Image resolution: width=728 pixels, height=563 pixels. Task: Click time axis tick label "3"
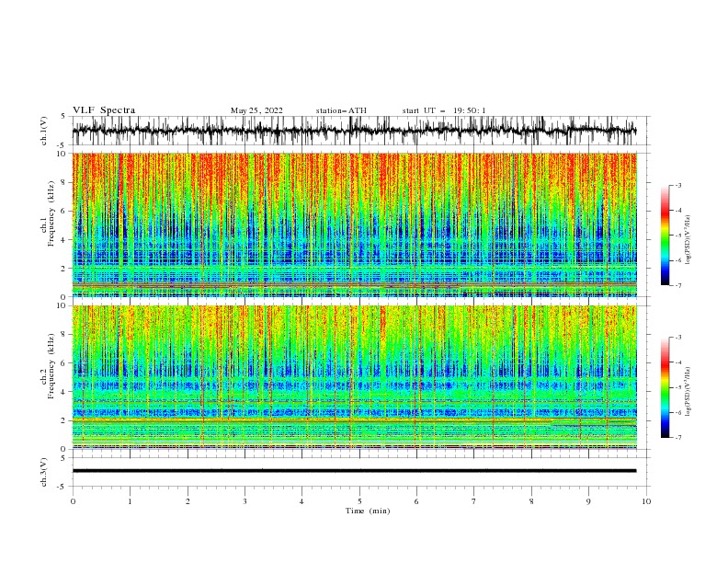[x=245, y=501]
